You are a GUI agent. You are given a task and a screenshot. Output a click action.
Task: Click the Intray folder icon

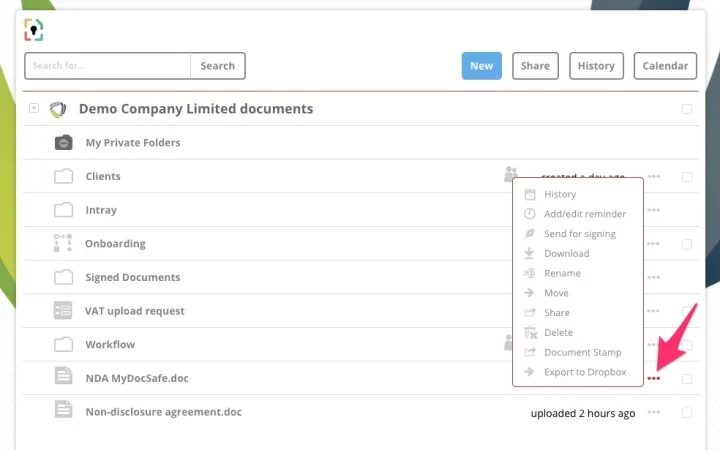[x=63, y=209]
